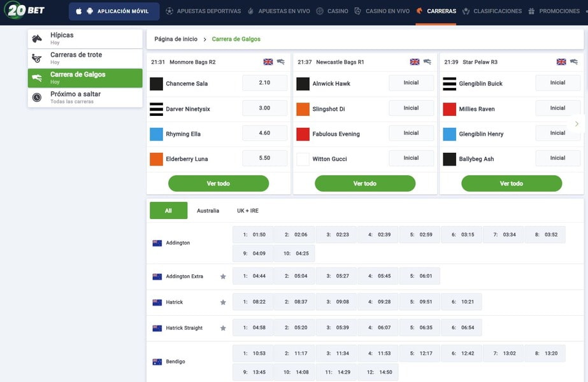Click greyhound icon on Newcastle Bags R1 card

pyautogui.click(x=427, y=62)
